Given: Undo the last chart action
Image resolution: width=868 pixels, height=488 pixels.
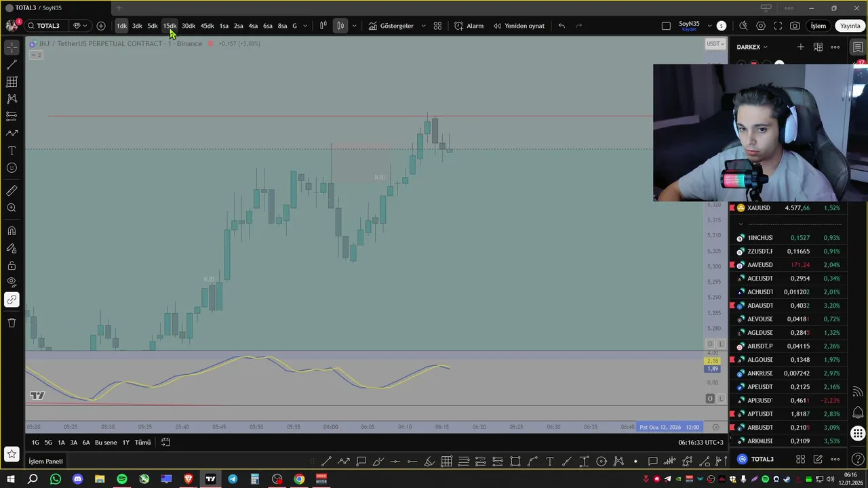Looking at the screenshot, I should [561, 26].
